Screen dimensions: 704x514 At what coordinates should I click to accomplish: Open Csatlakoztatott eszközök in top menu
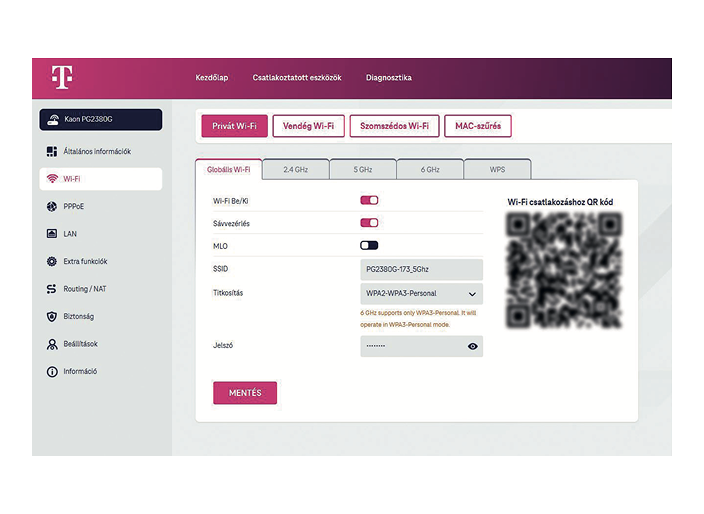[297, 78]
